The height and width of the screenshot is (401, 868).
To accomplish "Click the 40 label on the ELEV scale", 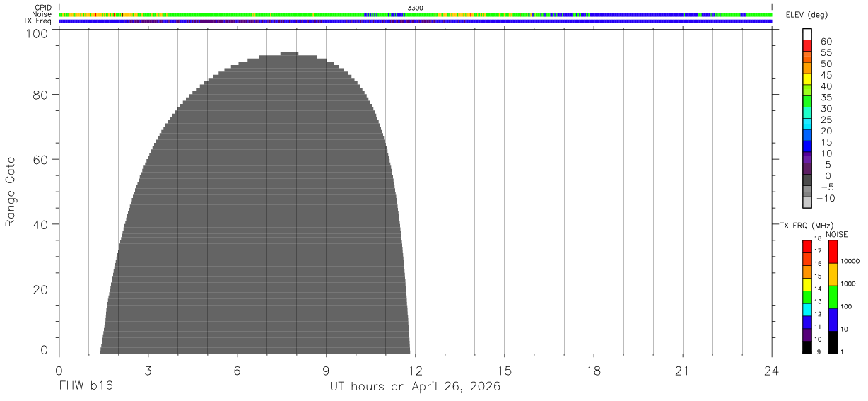I will tap(826, 86).
